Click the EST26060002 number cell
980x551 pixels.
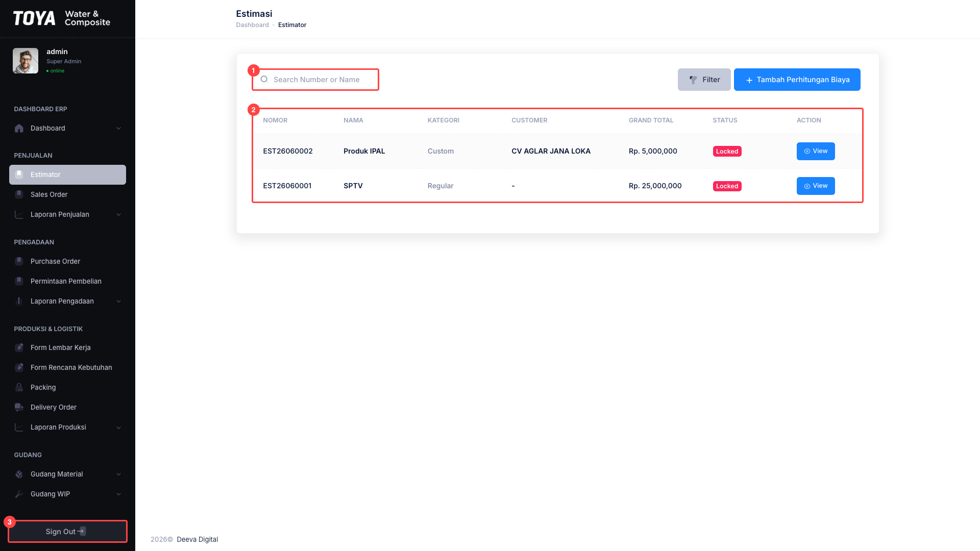[x=287, y=151]
